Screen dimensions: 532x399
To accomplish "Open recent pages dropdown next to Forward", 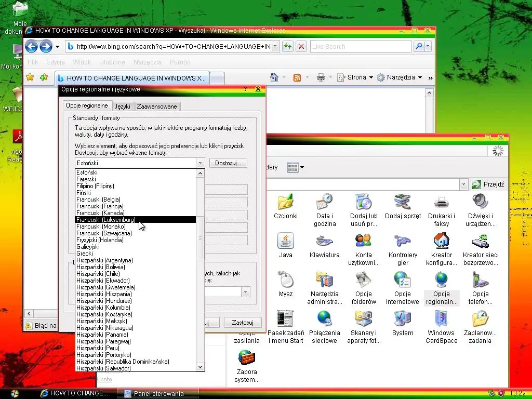I will tap(57, 46).
